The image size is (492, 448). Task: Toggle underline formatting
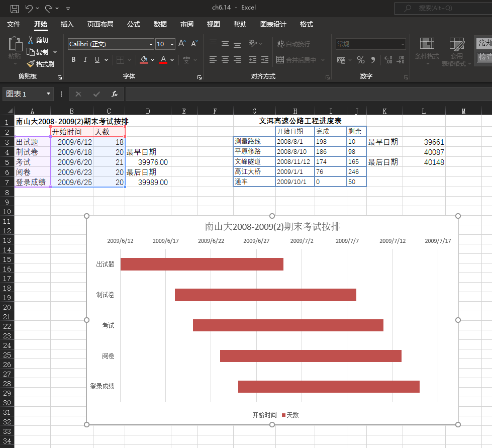(x=97, y=60)
